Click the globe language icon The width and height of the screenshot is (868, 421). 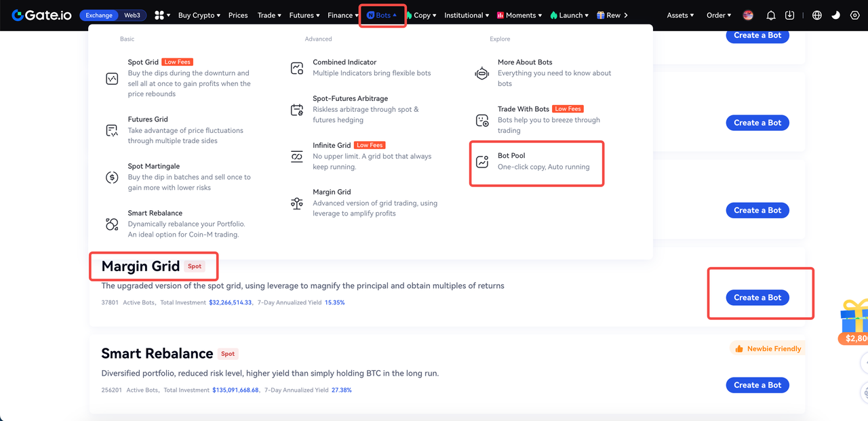[x=816, y=15]
